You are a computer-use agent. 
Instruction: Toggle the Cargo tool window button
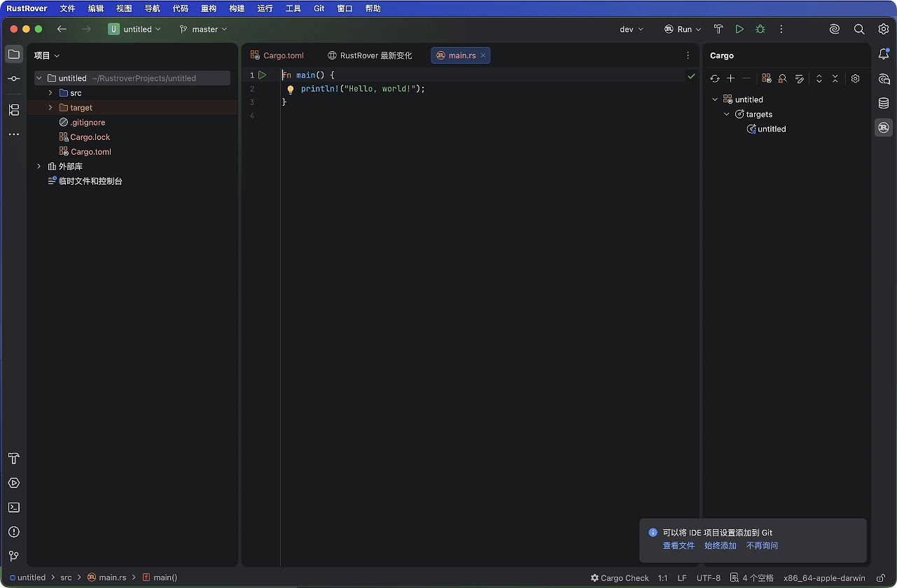tap(884, 127)
